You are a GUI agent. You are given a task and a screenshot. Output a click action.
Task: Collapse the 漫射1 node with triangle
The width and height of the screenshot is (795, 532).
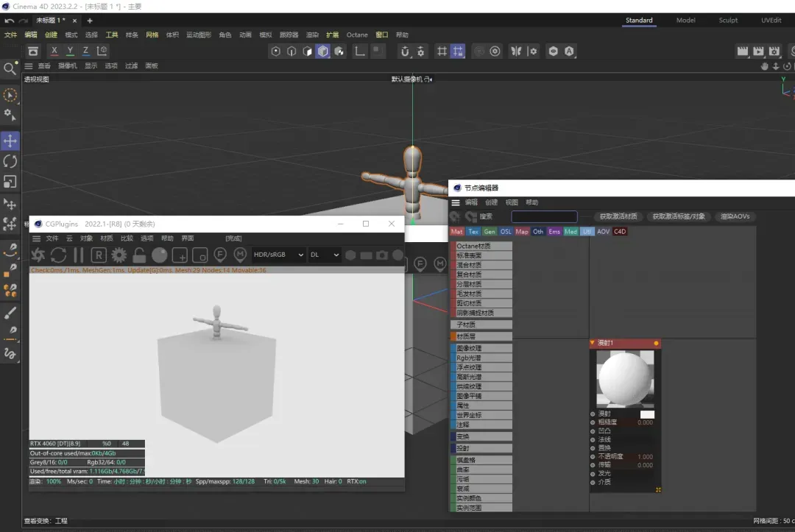coord(593,343)
